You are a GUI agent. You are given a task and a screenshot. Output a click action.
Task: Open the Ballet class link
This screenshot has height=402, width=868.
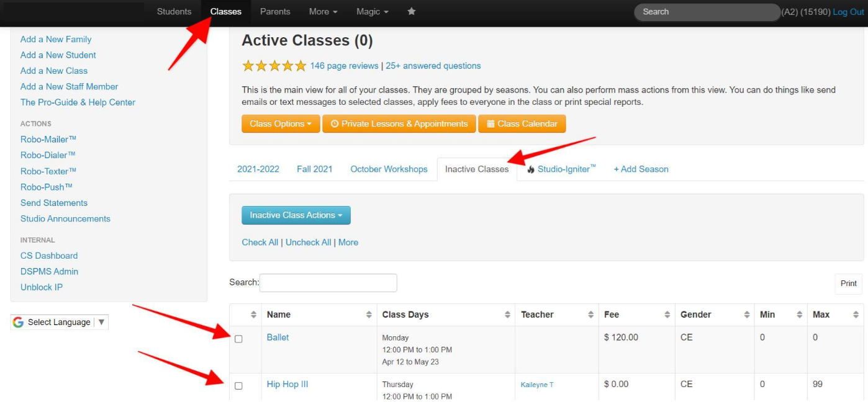278,337
